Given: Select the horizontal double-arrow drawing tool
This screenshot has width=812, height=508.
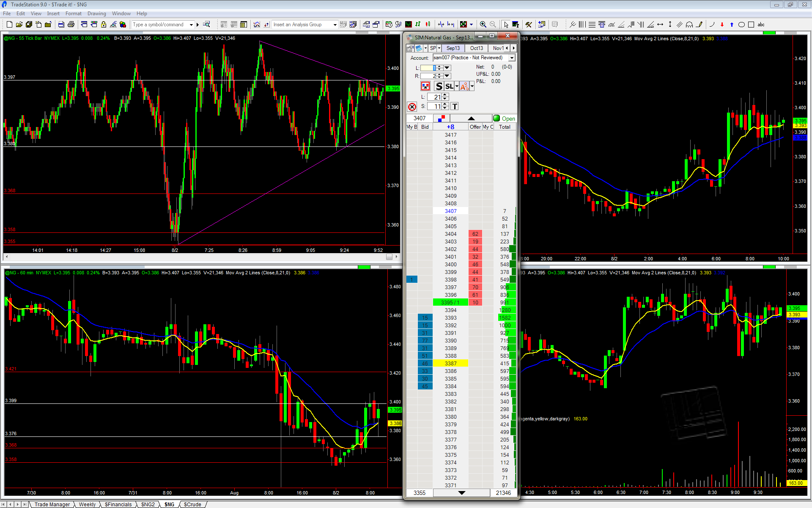Looking at the screenshot, I should [x=660, y=25].
